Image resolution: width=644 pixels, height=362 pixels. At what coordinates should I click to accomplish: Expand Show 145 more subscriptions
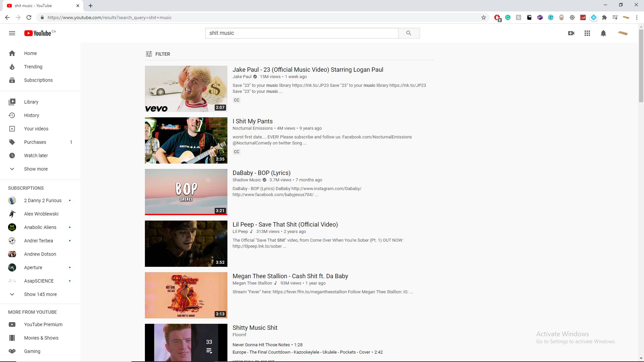[40, 294]
